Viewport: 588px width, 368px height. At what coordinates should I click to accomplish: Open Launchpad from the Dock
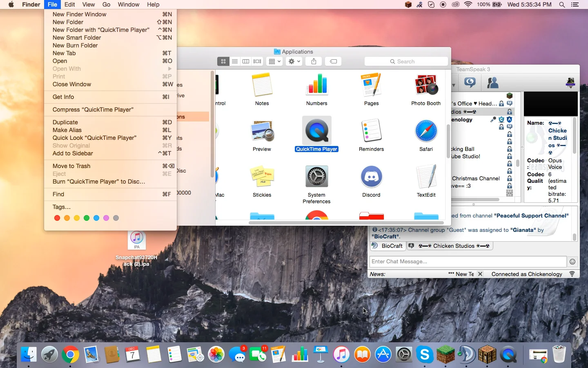click(x=49, y=355)
